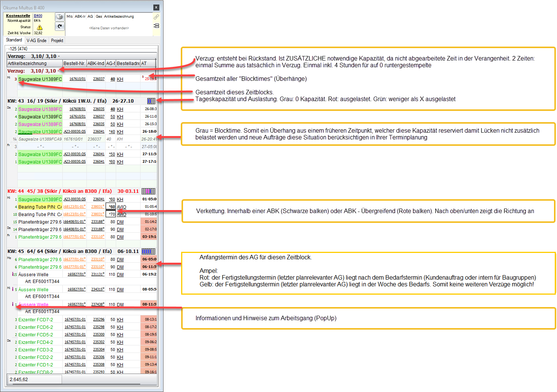Sort by Bestell-Nr. column header
557x392 pixels.
pos(74,64)
